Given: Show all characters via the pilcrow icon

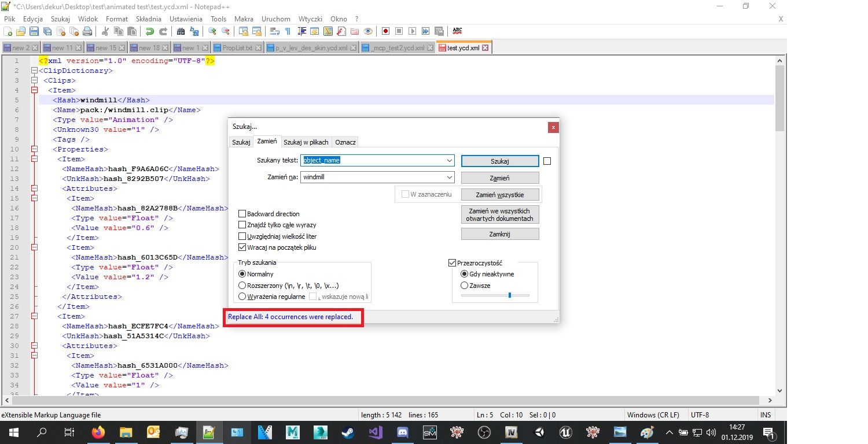Looking at the screenshot, I should (x=287, y=31).
